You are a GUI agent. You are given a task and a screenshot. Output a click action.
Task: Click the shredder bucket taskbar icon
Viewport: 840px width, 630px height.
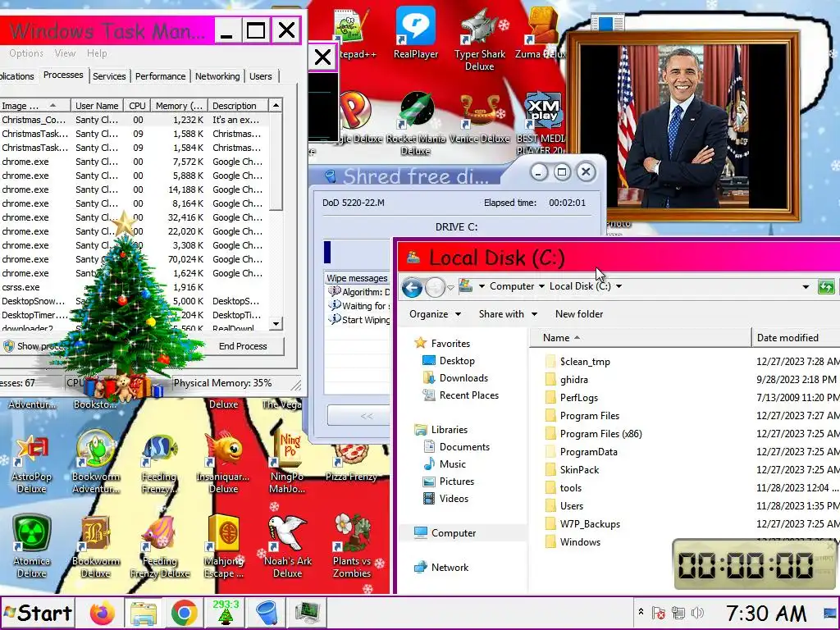click(267, 614)
